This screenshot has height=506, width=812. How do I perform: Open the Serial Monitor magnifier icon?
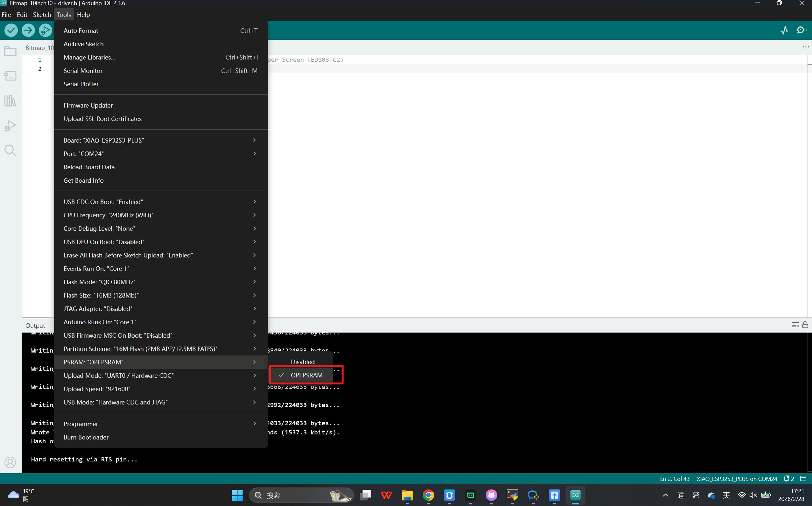coord(801,31)
